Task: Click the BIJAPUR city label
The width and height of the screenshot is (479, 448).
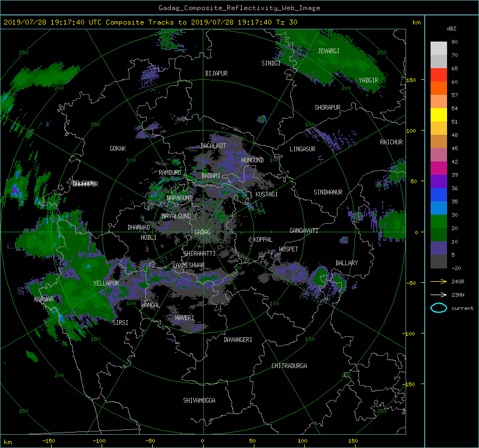Action: pyautogui.click(x=216, y=74)
